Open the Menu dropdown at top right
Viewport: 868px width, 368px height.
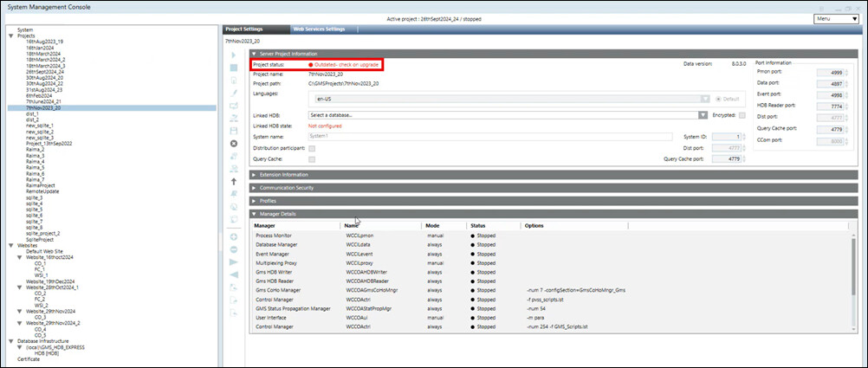(x=837, y=18)
